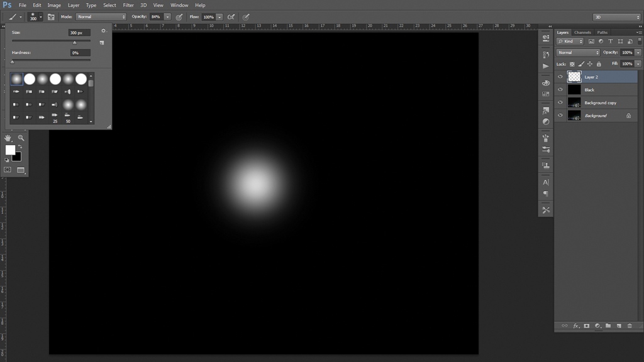Open the Image menu
The image size is (644, 362).
54,5
